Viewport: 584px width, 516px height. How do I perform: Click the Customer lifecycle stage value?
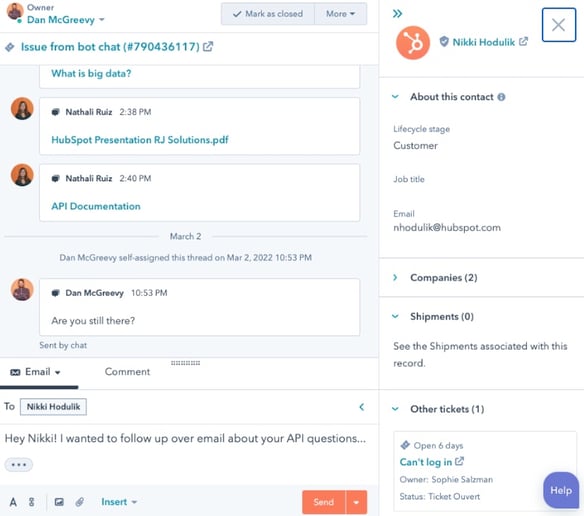pyautogui.click(x=415, y=146)
